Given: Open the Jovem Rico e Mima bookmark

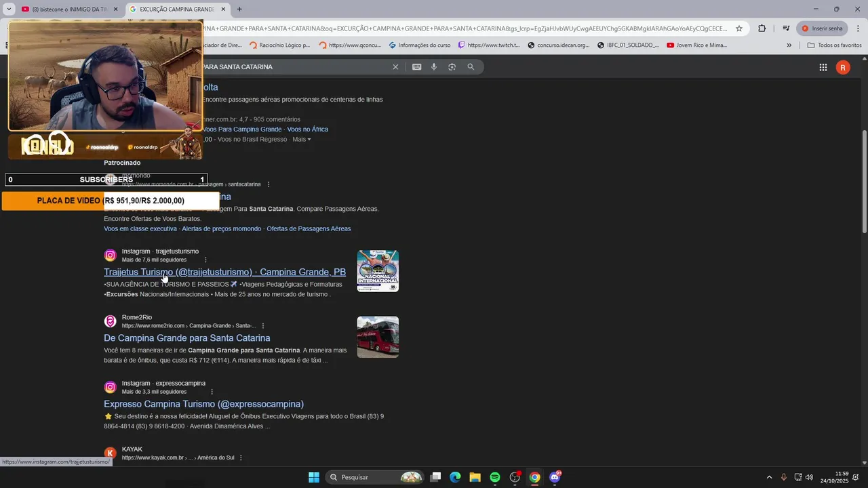Looking at the screenshot, I should click(697, 45).
